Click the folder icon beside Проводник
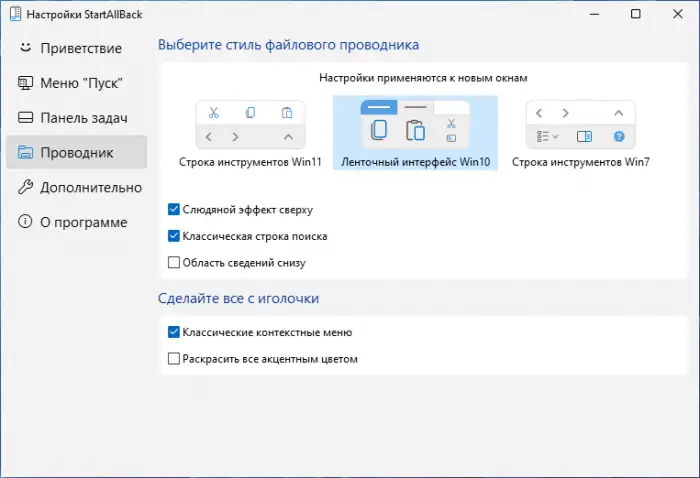Screen dimensions: 700x478 (x=25, y=152)
